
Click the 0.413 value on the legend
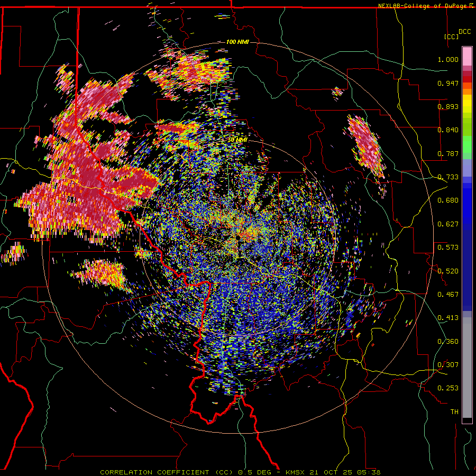448,318
